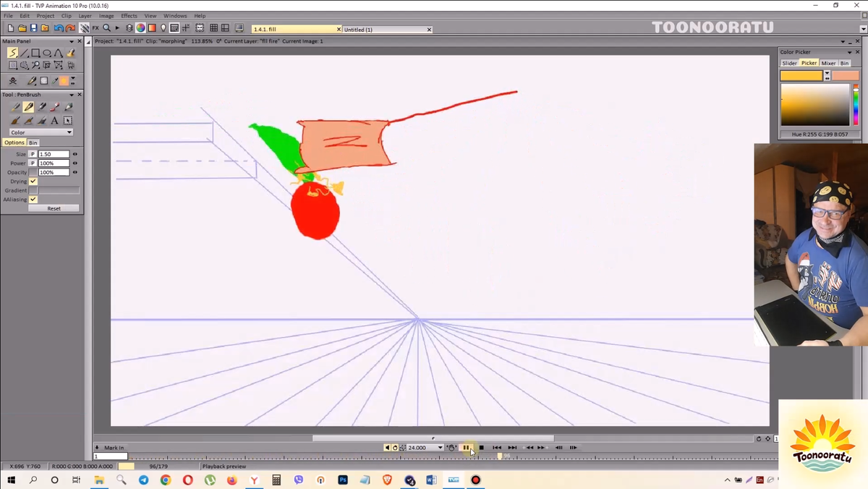The width and height of the screenshot is (868, 489).
Task: Select the salmon B color swatch
Action: point(845,75)
